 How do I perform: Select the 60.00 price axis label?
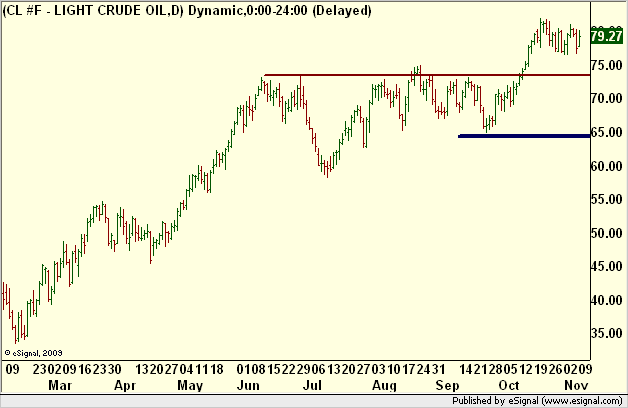tap(607, 166)
